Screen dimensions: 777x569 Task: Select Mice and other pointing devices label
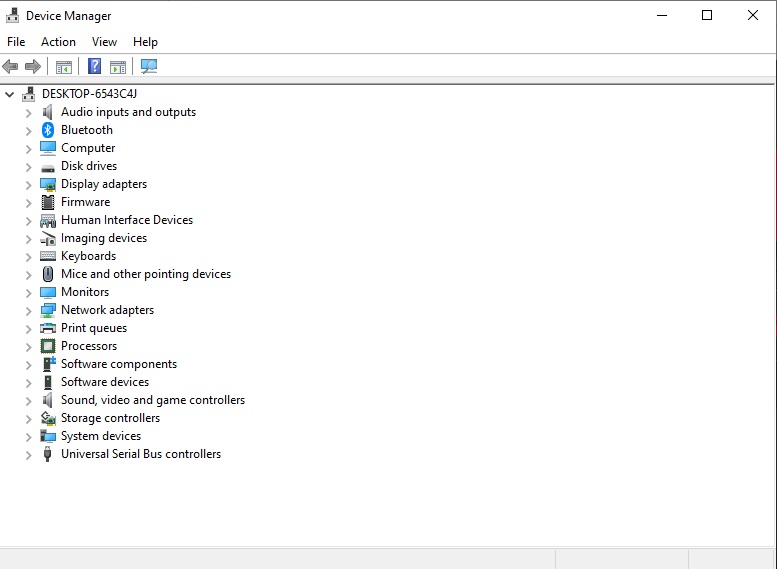146,274
